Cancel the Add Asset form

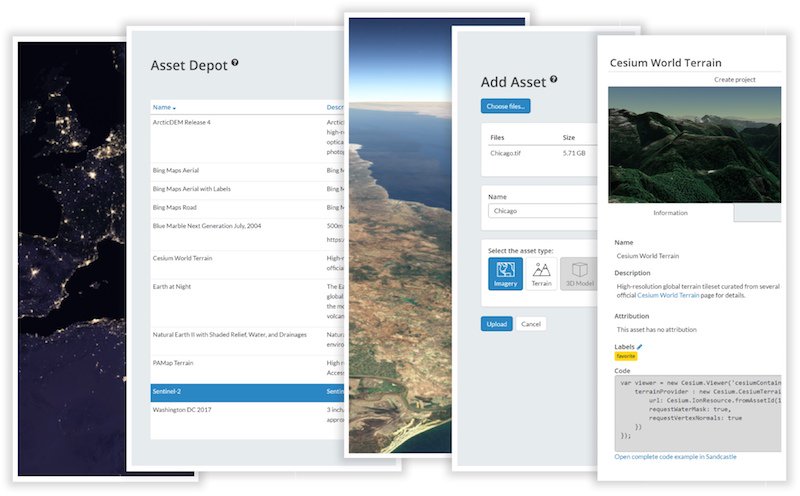pos(531,324)
